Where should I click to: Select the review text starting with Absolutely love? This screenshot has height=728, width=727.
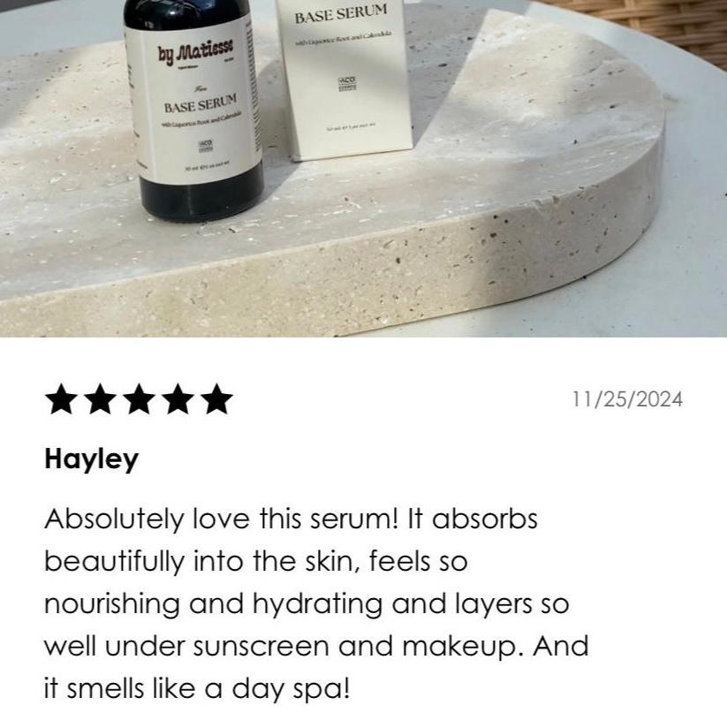click(x=316, y=603)
